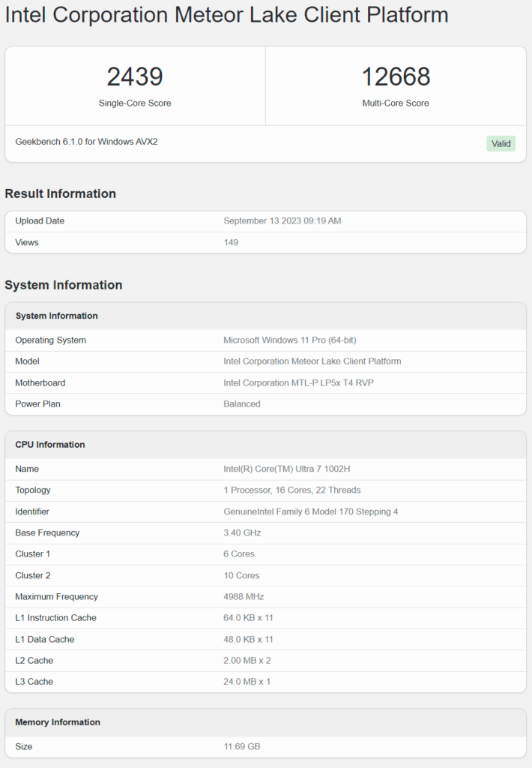Click the Cluster 2 label

point(33,575)
